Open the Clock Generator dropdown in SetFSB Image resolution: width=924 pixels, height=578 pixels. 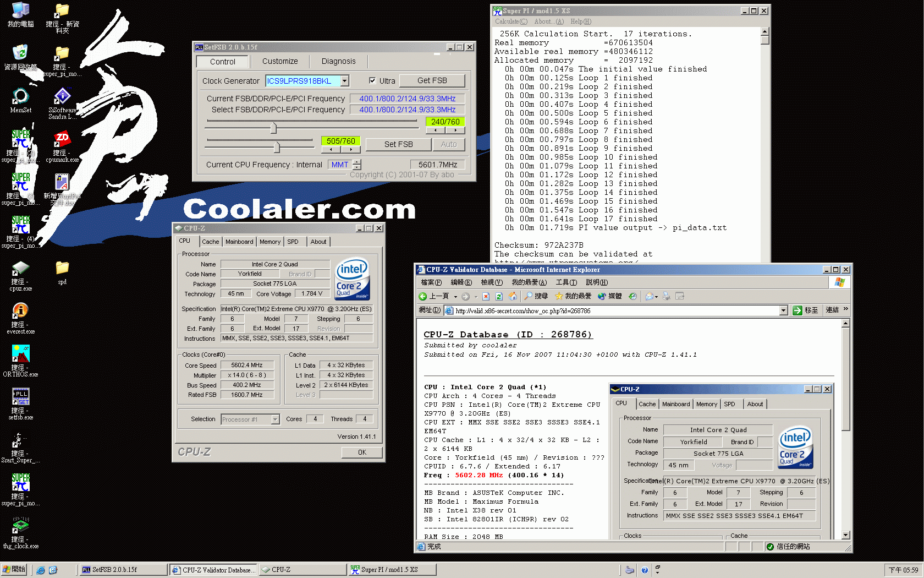click(x=345, y=81)
